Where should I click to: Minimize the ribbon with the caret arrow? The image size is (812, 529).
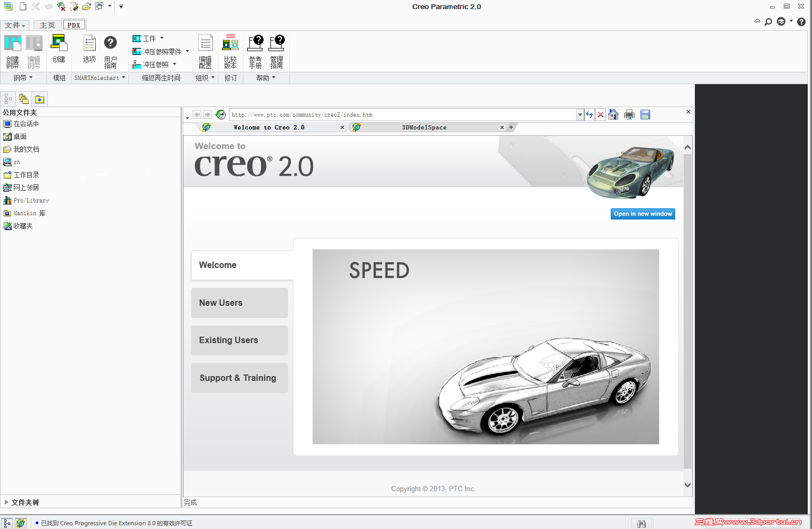click(757, 21)
